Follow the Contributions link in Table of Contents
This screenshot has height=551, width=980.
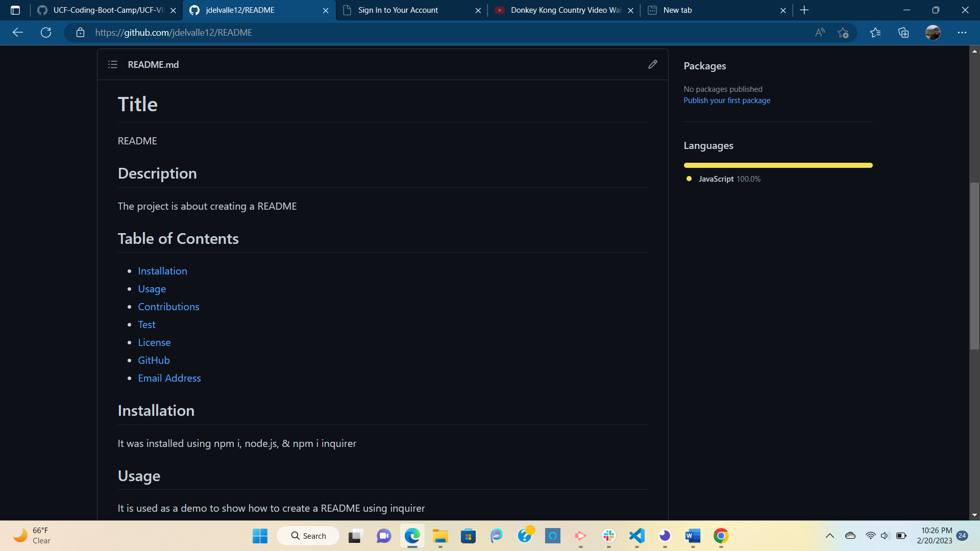168,306
